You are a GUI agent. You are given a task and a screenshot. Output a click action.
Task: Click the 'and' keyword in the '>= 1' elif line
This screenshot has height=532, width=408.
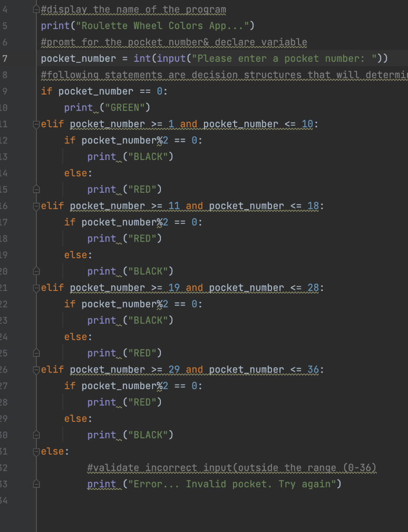click(x=188, y=124)
